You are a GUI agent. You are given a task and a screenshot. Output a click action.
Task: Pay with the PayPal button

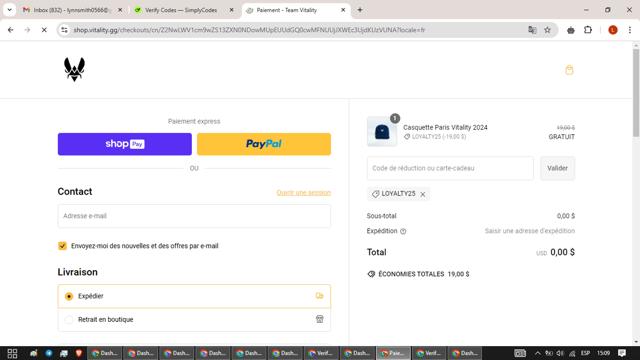(264, 144)
